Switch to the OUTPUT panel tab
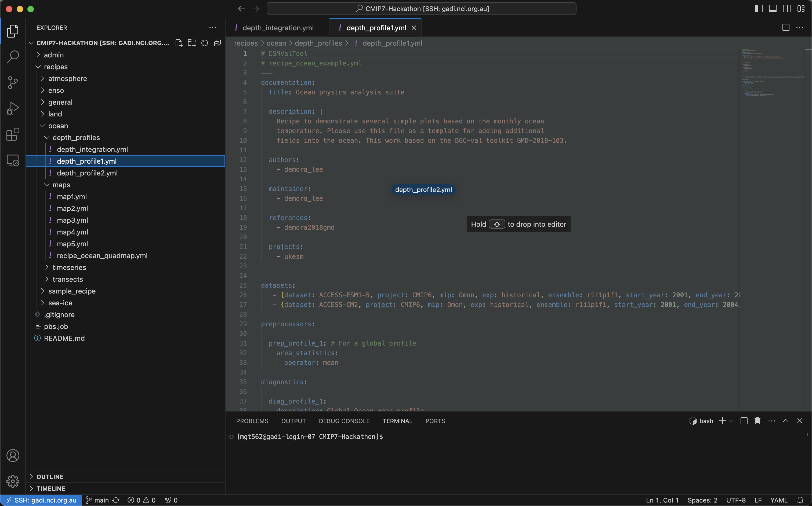Viewport: 812px width, 506px height. point(293,421)
